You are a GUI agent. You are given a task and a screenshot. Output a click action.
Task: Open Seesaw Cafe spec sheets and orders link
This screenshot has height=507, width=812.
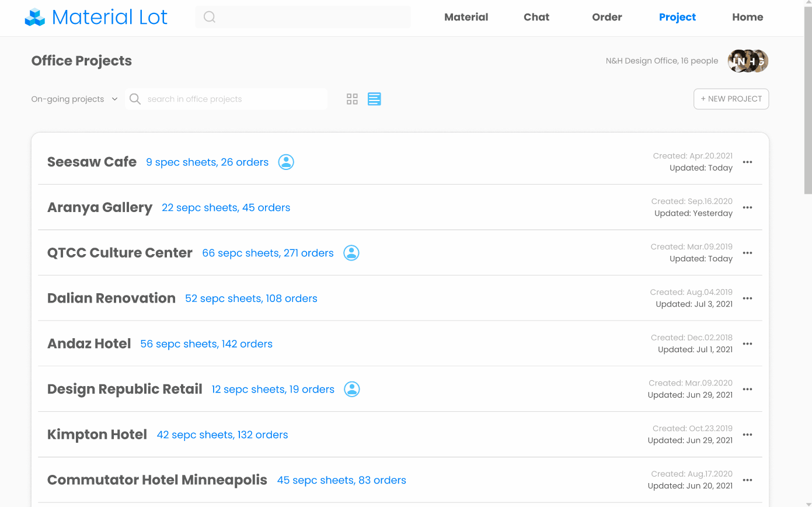(x=207, y=162)
